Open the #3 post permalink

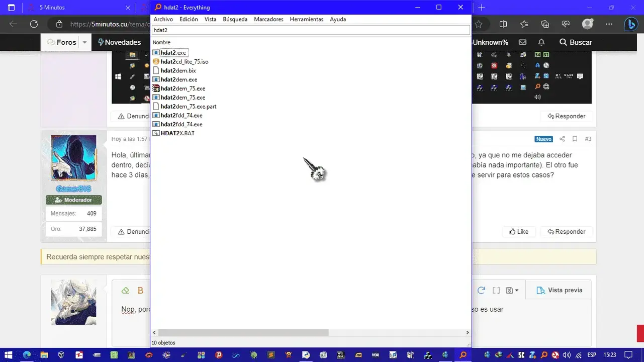pos(588,139)
